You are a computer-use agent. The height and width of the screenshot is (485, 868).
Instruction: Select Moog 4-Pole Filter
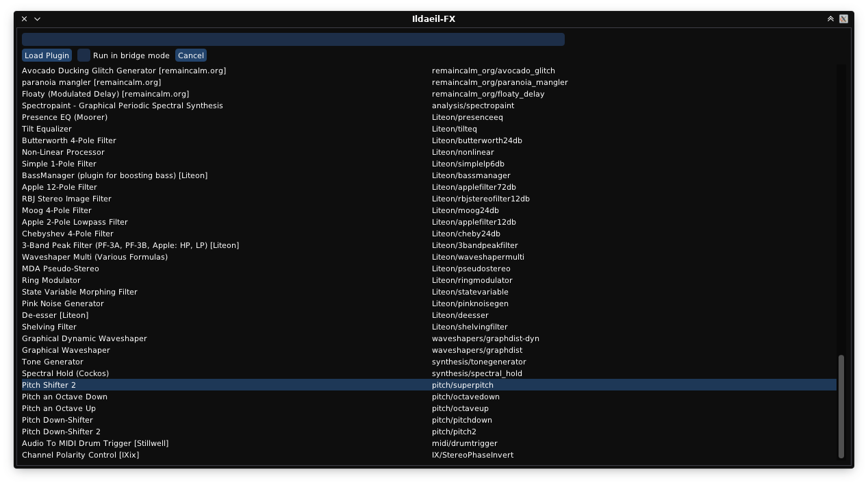coord(57,210)
